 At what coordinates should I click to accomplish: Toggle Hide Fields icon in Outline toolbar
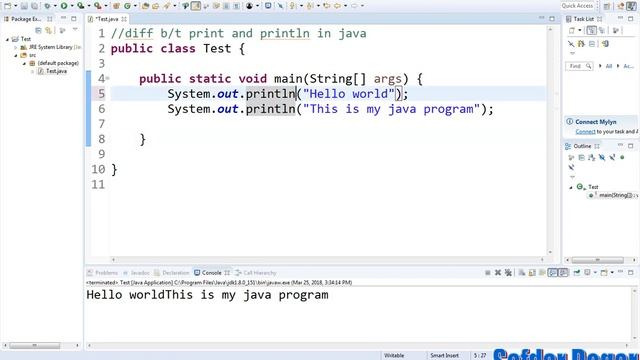602,158
